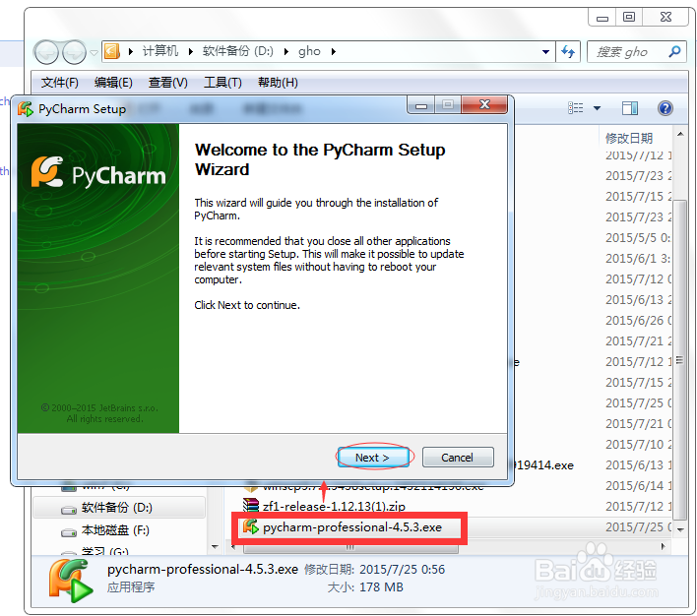Minimize the PyCharm Setup dialog
The height and width of the screenshot is (616, 697).
(x=421, y=105)
